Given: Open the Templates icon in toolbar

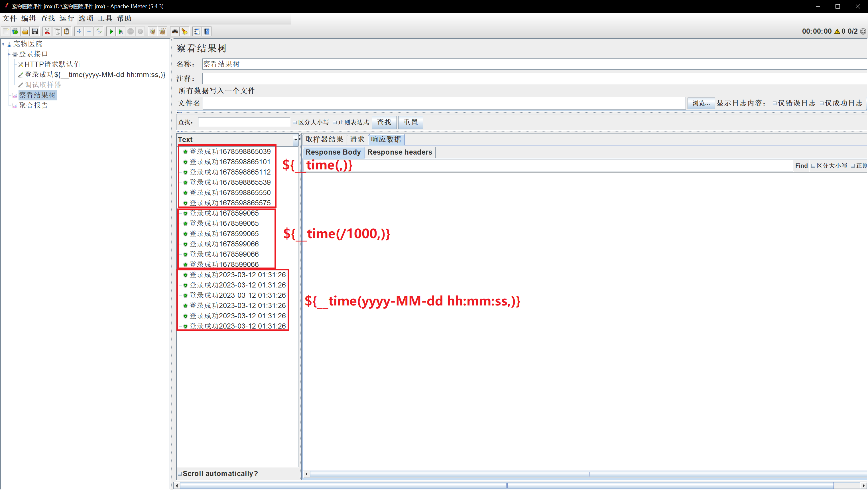Looking at the screenshot, I should [x=15, y=31].
